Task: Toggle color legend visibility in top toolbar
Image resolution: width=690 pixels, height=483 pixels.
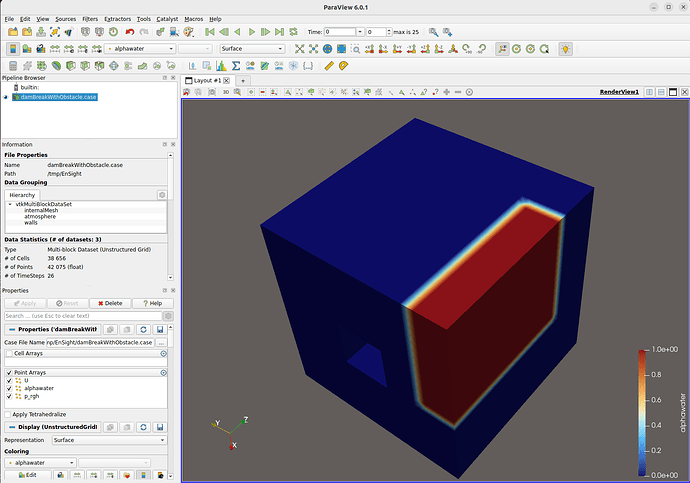Action: coord(13,49)
